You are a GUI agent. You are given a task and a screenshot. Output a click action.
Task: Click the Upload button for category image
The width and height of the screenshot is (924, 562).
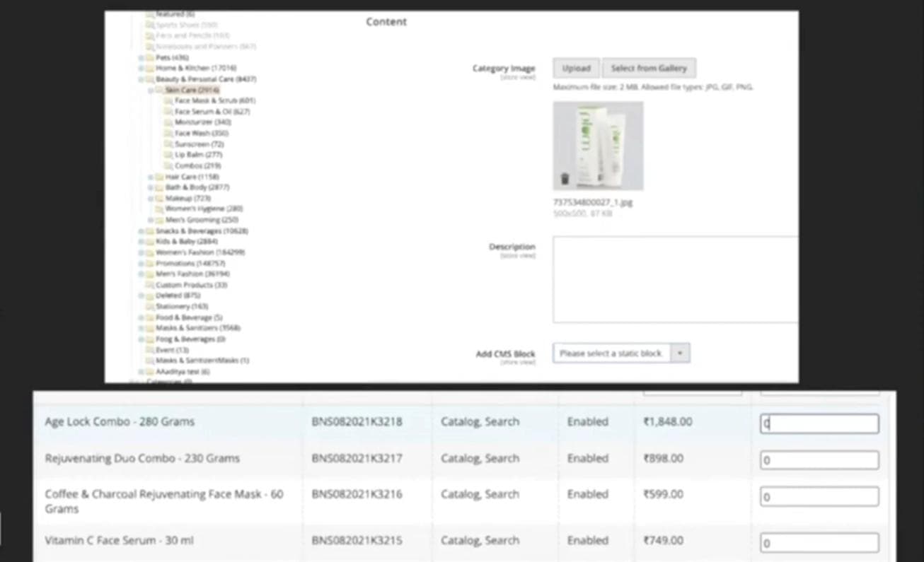pos(575,68)
